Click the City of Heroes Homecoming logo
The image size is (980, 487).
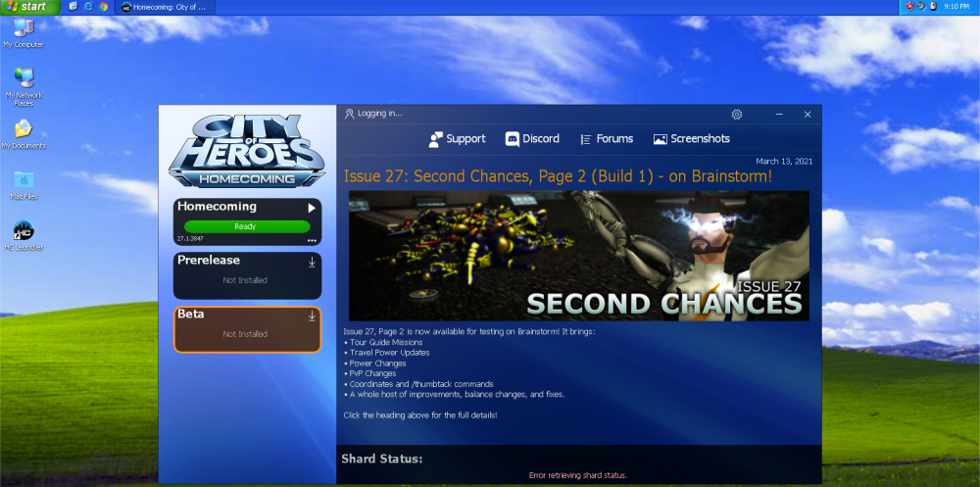pos(247,151)
